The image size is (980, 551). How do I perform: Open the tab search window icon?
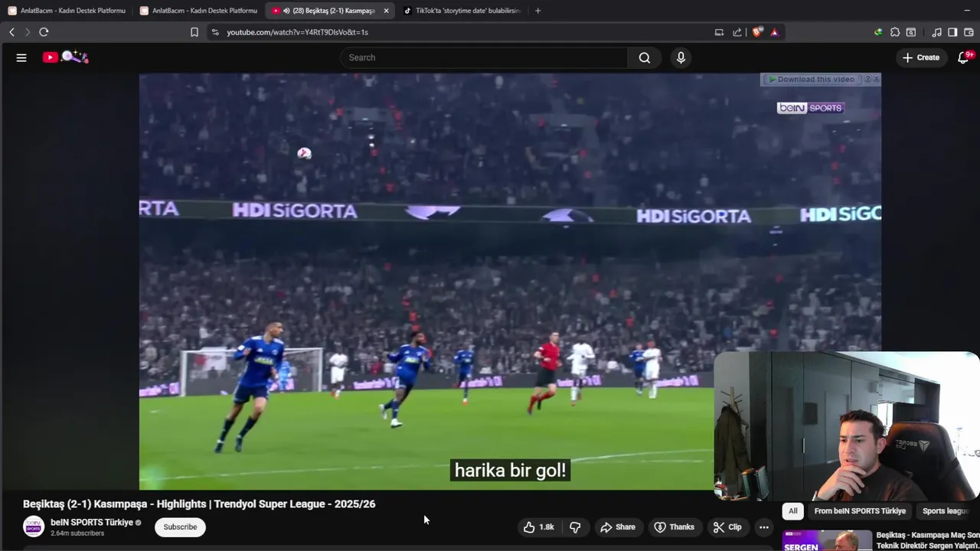(911, 32)
